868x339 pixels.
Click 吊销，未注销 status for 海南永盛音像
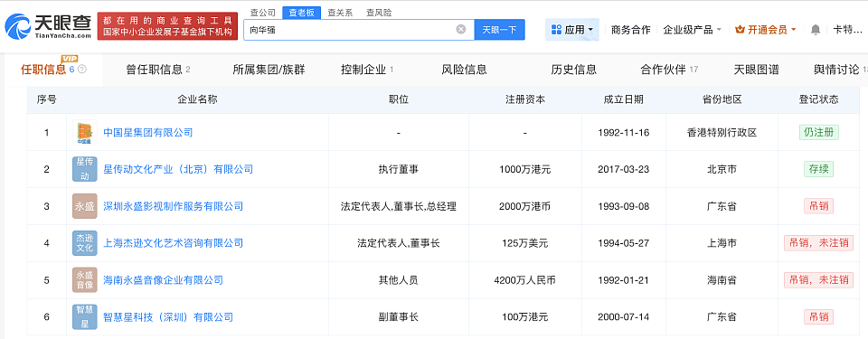(x=818, y=280)
